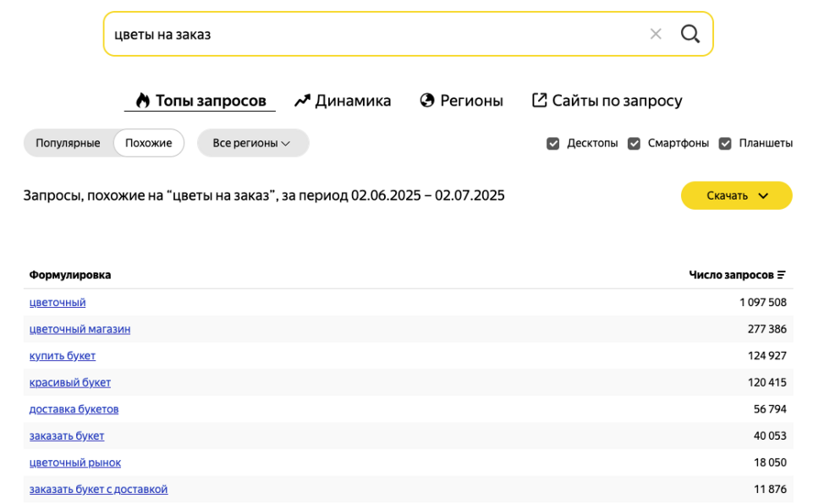Open the Динамика tab

[343, 101]
